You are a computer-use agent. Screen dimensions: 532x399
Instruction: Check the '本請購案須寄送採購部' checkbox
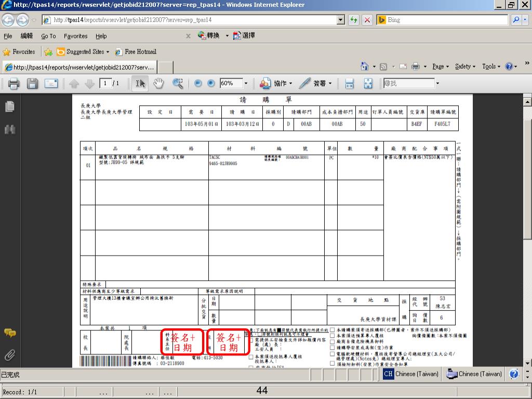332,330
